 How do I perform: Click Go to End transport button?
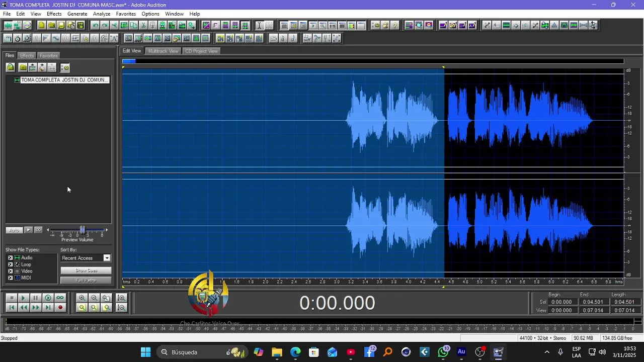click(48, 307)
